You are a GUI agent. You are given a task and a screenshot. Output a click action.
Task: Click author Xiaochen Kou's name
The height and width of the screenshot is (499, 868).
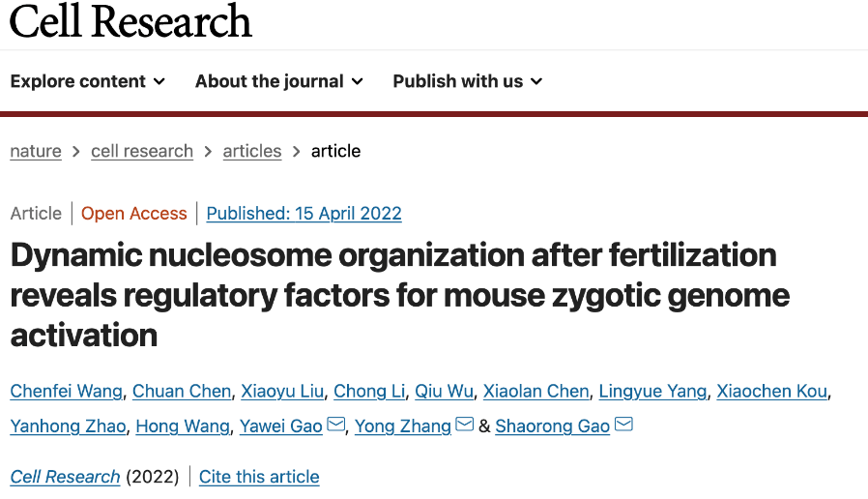[x=773, y=392]
